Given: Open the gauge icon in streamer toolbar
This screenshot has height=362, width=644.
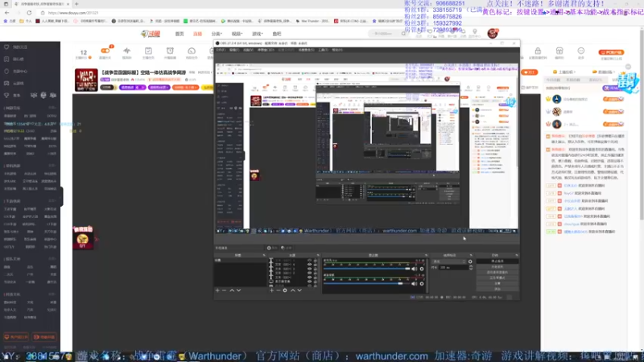Looking at the screenshot, I should tap(192, 51).
